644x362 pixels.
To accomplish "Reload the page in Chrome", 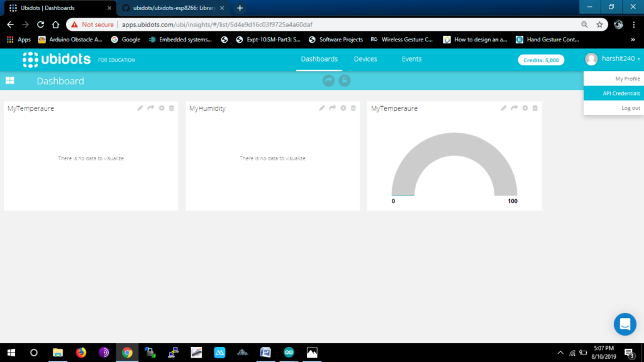I will click(40, 25).
